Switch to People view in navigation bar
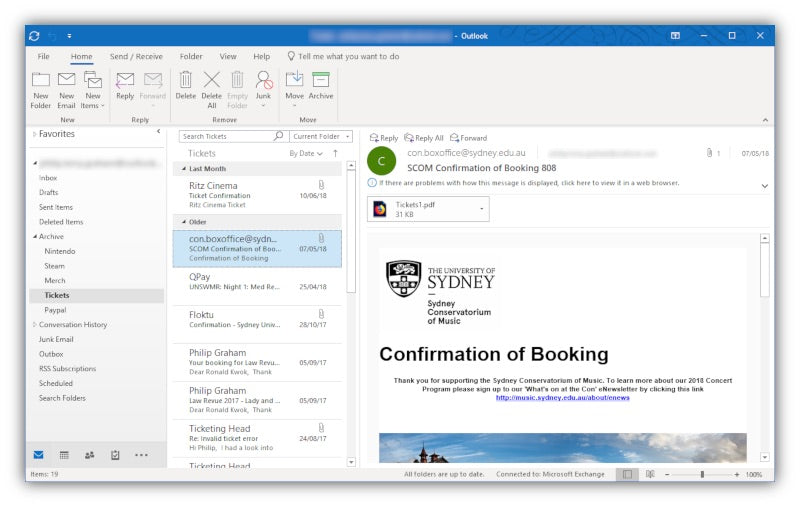Image resolution: width=800 pixels, height=507 pixels. click(x=89, y=455)
